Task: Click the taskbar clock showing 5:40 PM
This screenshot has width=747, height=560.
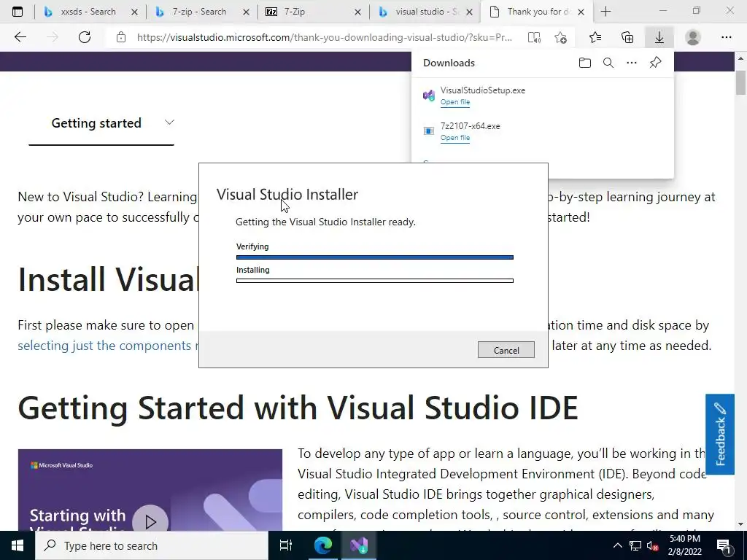Action: click(685, 545)
